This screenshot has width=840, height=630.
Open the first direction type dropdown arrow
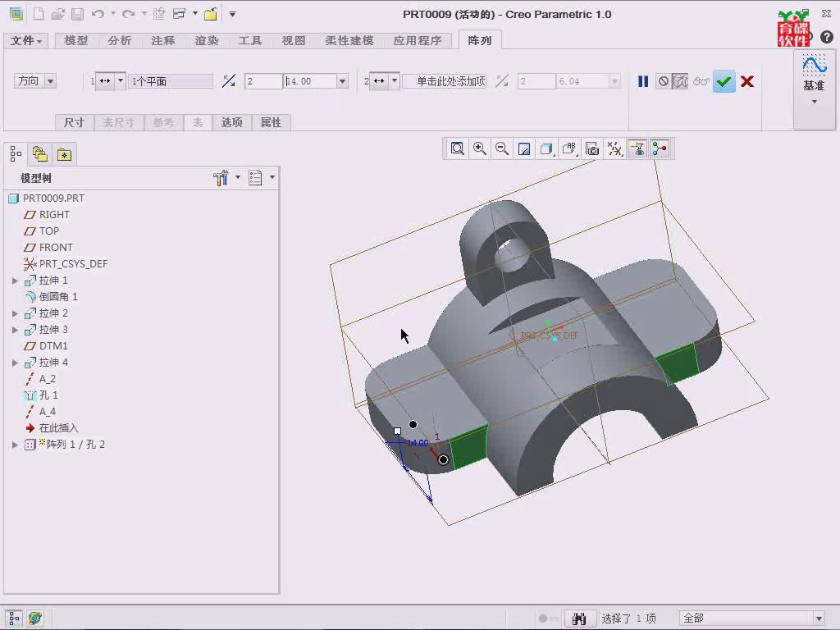[121, 81]
